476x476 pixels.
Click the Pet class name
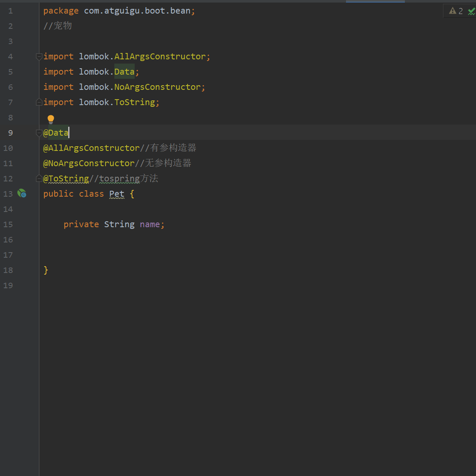tap(117, 194)
